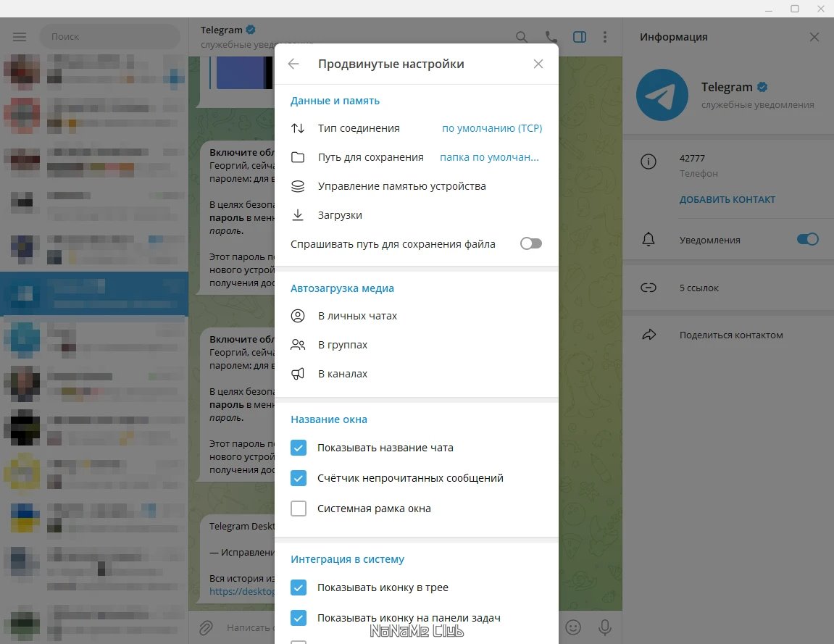Viewport: 834px width, 644px height.
Task: Uncheck Счётчик непрочитанных сообщений
Action: (x=299, y=478)
